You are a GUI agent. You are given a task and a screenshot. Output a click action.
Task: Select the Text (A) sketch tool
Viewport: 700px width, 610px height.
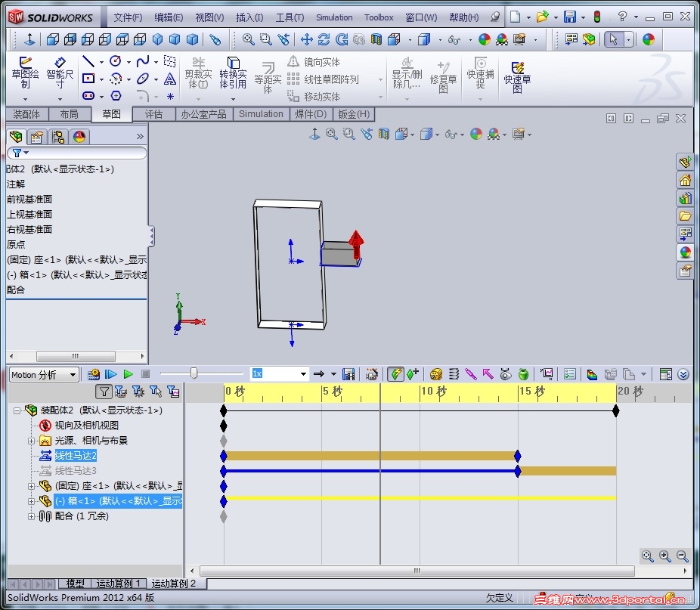169,79
